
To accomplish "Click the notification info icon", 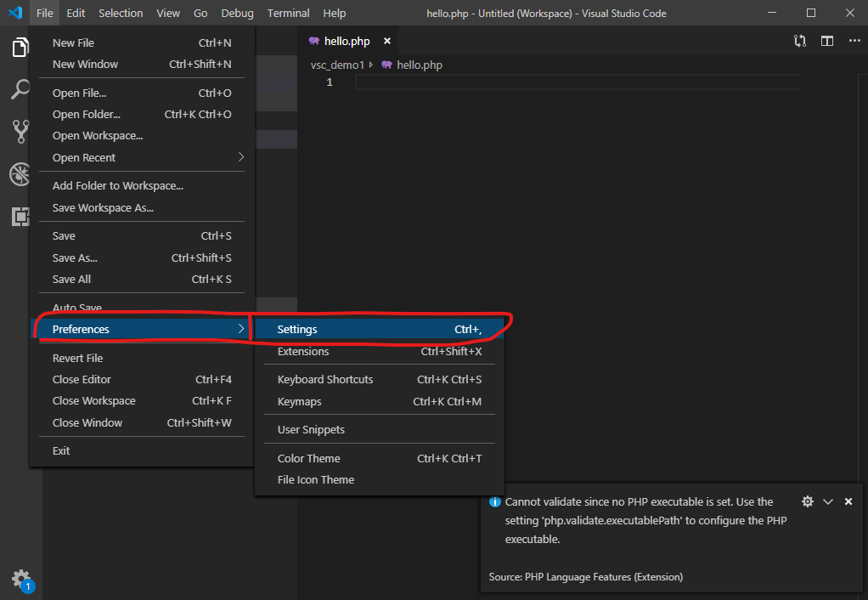I will click(x=495, y=502).
